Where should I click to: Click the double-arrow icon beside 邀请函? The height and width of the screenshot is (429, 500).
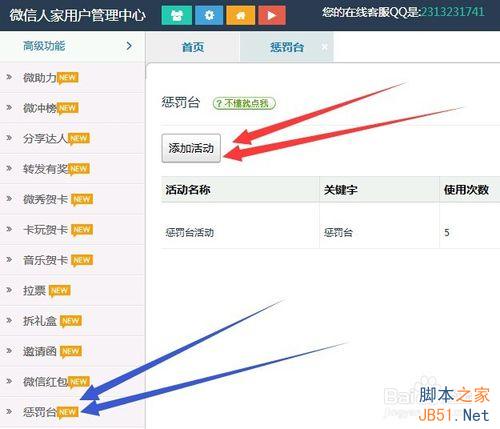coord(9,350)
